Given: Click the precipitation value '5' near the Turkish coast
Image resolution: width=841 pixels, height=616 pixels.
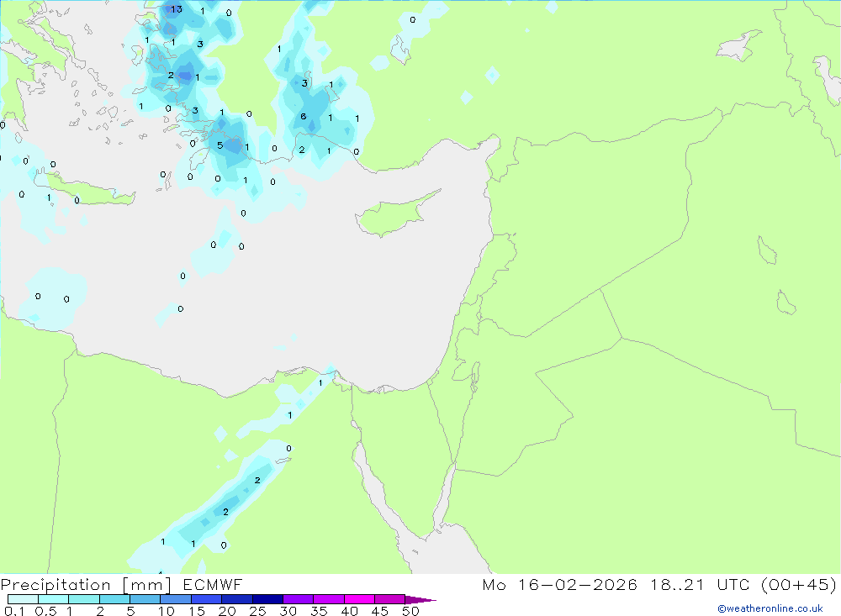Looking at the screenshot, I should 220,145.
